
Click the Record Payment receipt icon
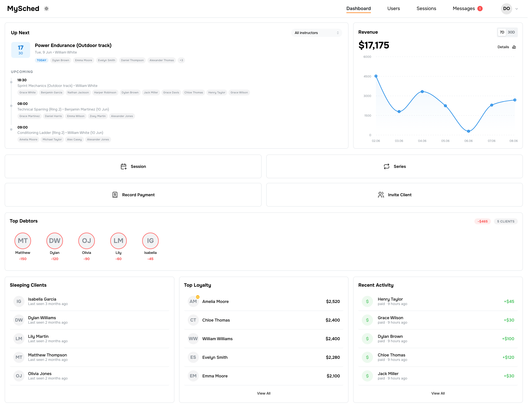coord(116,196)
